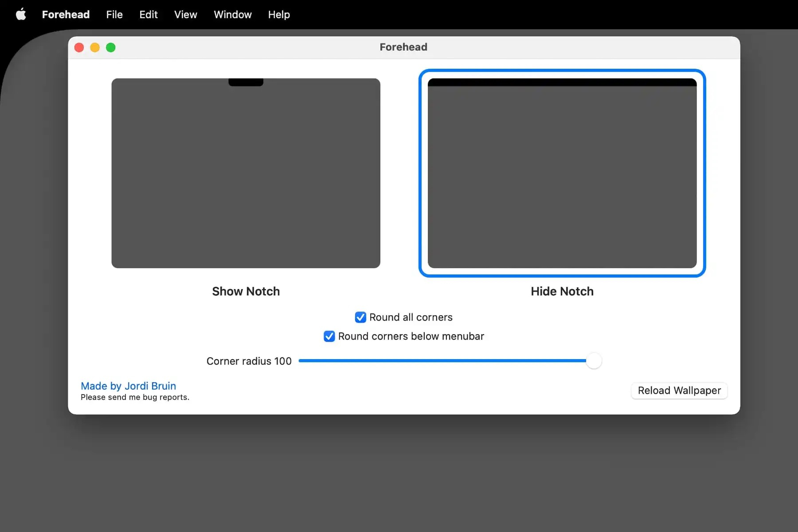This screenshot has height=532, width=798.
Task: Select the Show Notch preview thumbnail
Action: pyautogui.click(x=246, y=173)
